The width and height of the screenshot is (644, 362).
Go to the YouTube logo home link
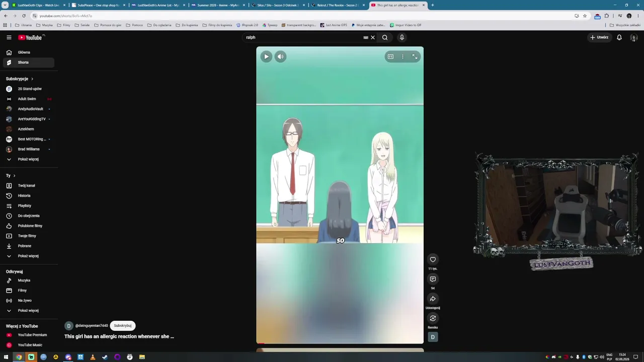click(30, 37)
